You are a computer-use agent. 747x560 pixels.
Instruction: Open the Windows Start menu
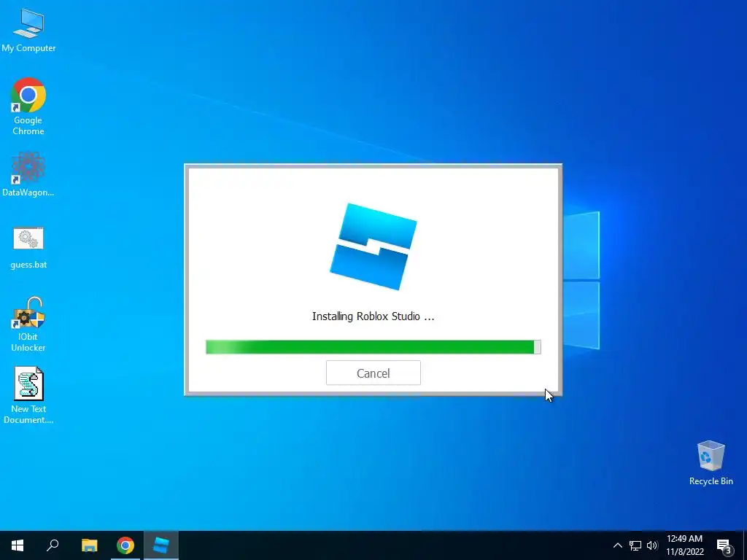point(18,545)
